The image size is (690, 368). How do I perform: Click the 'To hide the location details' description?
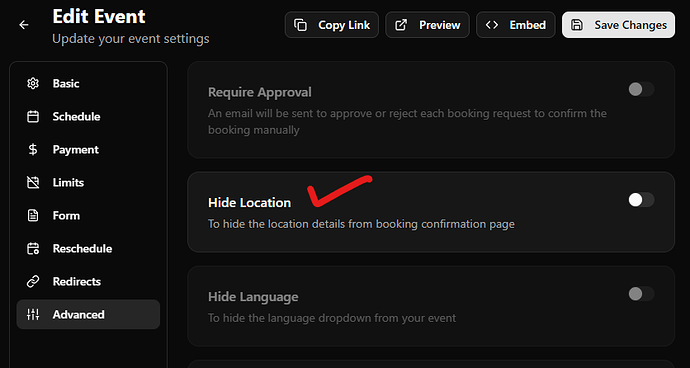(x=361, y=224)
